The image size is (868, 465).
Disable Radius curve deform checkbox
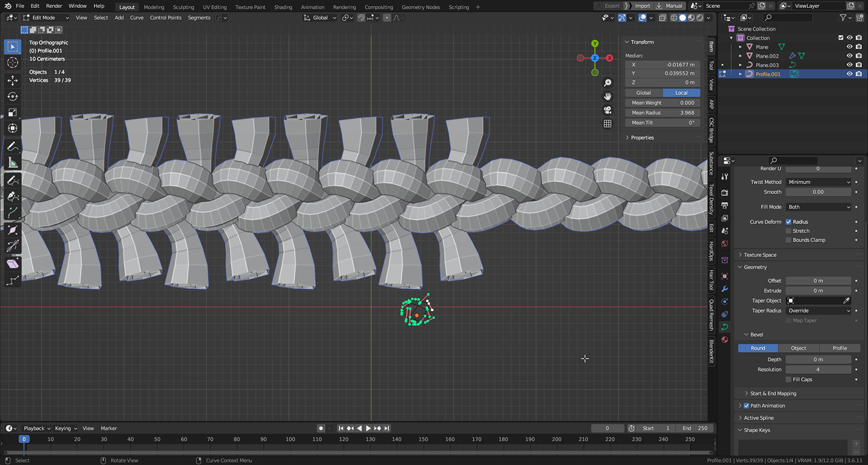click(788, 222)
